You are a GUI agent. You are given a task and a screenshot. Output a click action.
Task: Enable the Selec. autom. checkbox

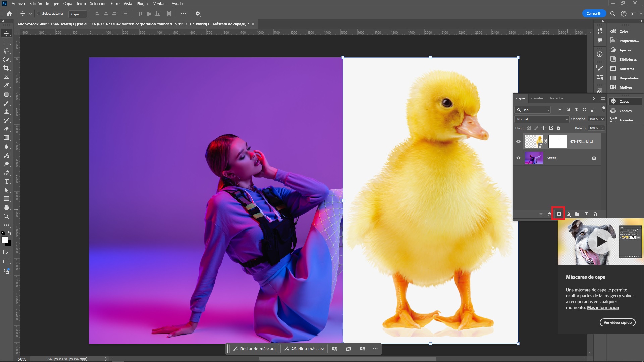[x=39, y=14]
